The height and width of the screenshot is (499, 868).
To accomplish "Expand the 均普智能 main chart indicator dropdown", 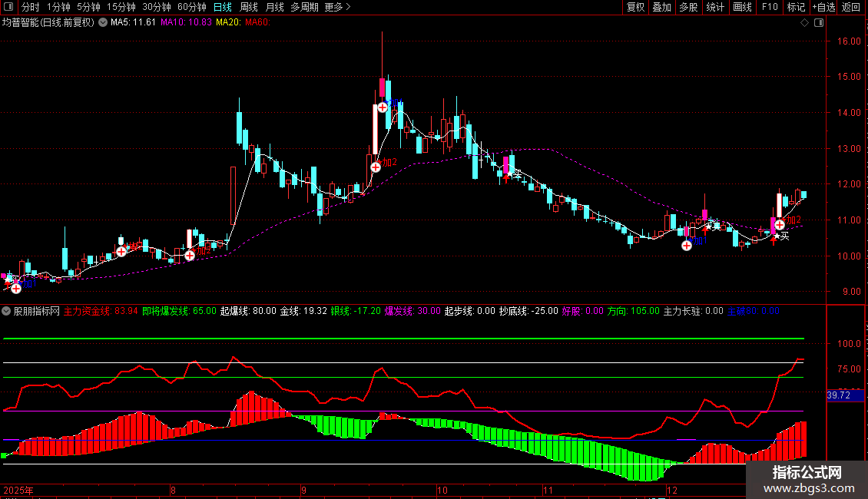I will tap(103, 22).
